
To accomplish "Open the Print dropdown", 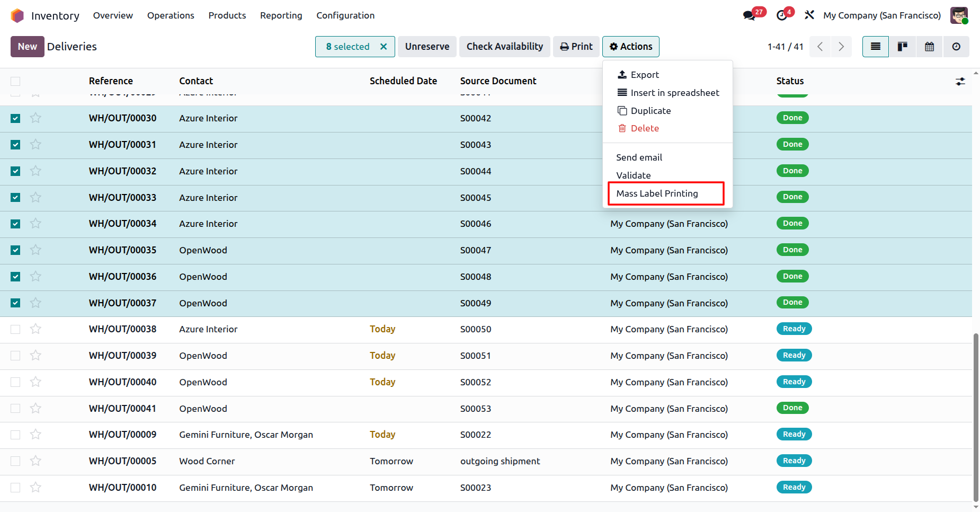I will click(576, 47).
